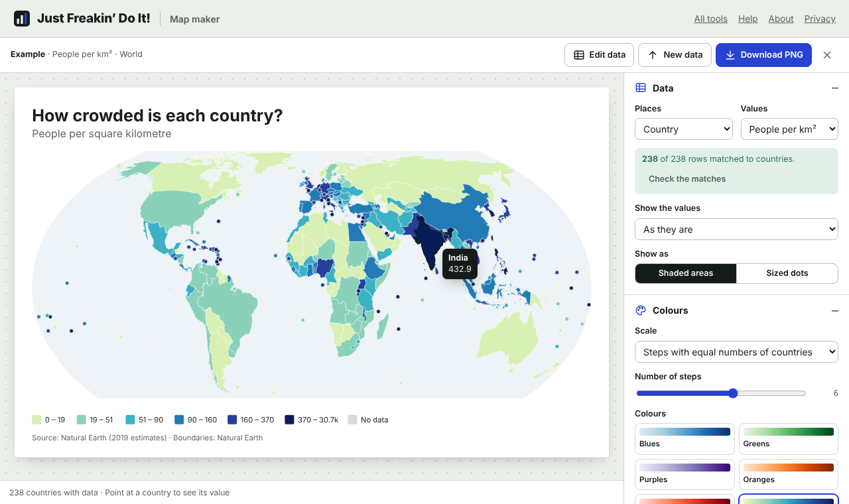Click the palette icon beside the Colours heading
This screenshot has height=504, width=849.
click(641, 310)
